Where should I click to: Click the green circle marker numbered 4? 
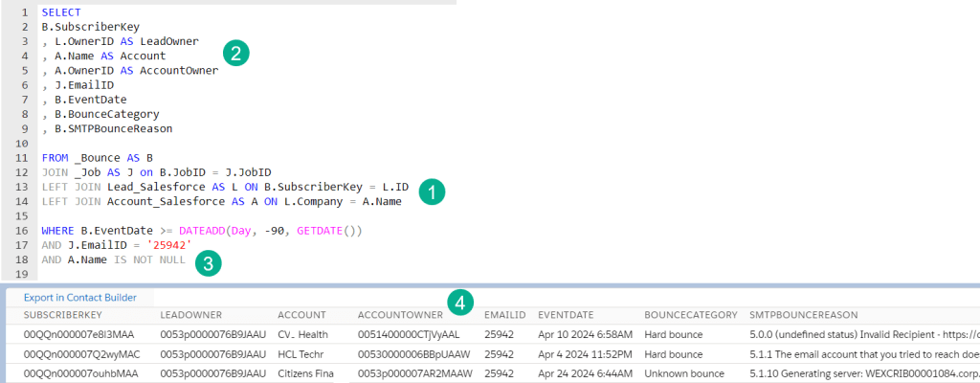461,303
